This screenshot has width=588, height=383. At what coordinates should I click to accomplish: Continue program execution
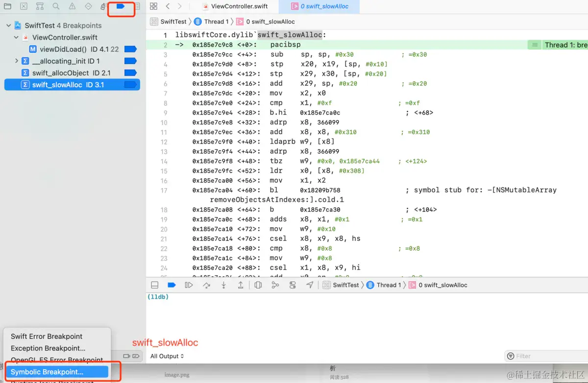[x=189, y=285]
